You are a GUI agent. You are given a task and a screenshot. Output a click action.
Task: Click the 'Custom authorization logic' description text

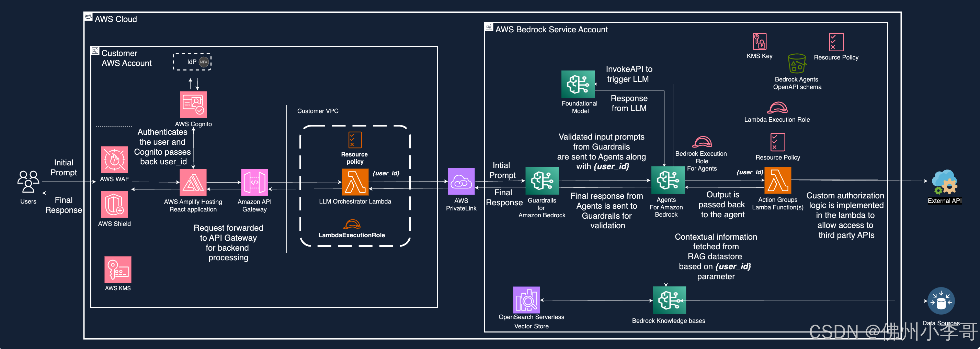(845, 215)
